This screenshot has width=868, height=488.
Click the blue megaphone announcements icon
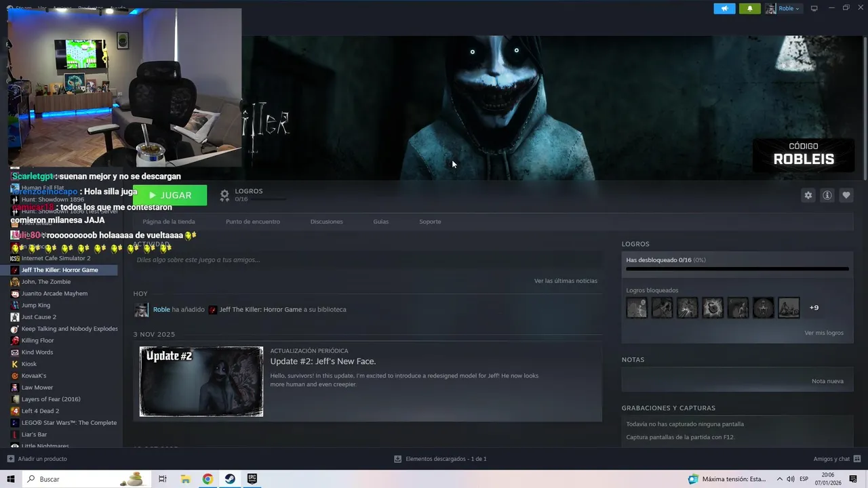coord(724,8)
